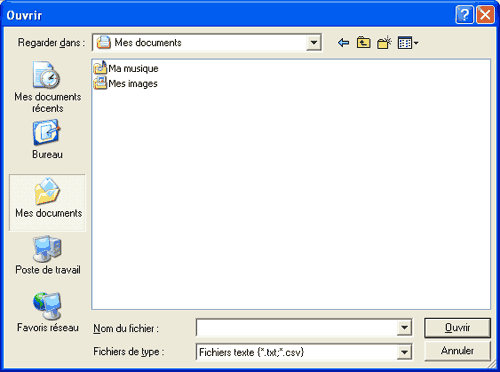
Task: Expand the Fichiers de type dropdown
Action: tap(404, 352)
